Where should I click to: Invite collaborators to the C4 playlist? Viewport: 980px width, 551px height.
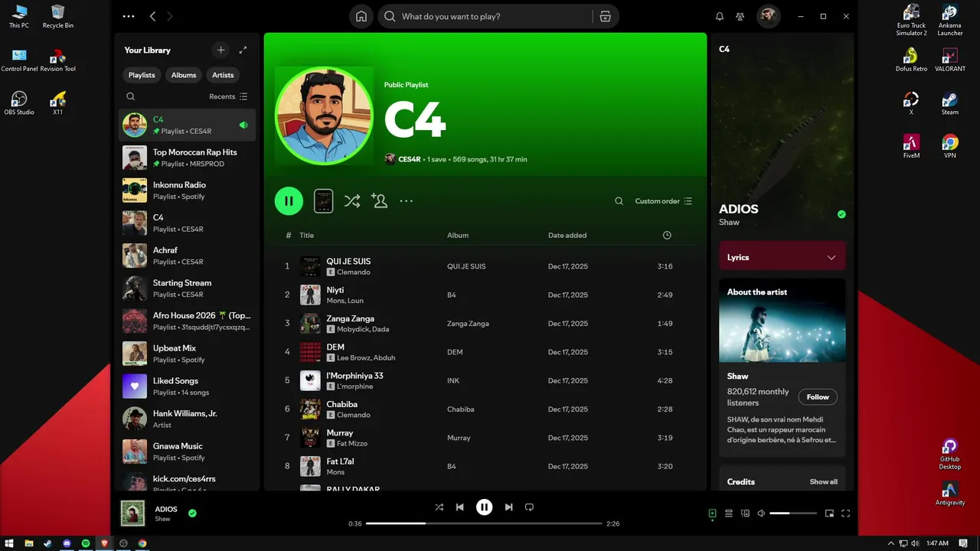(x=379, y=201)
